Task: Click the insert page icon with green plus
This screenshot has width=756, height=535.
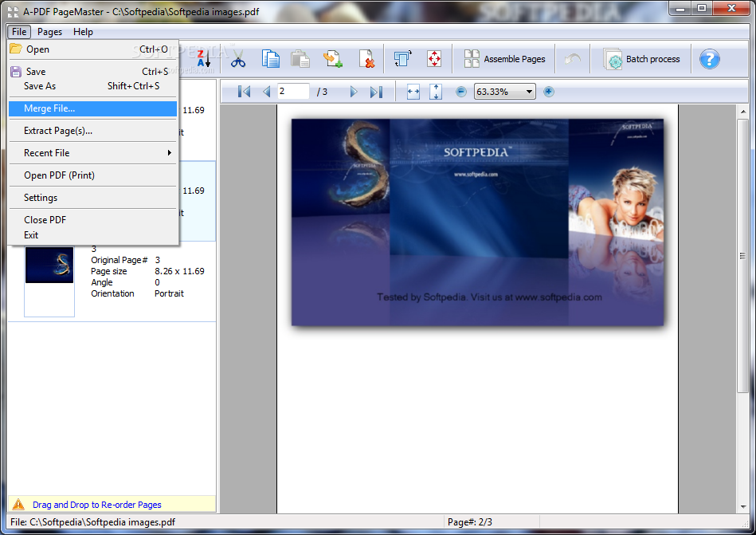Action: coord(333,59)
